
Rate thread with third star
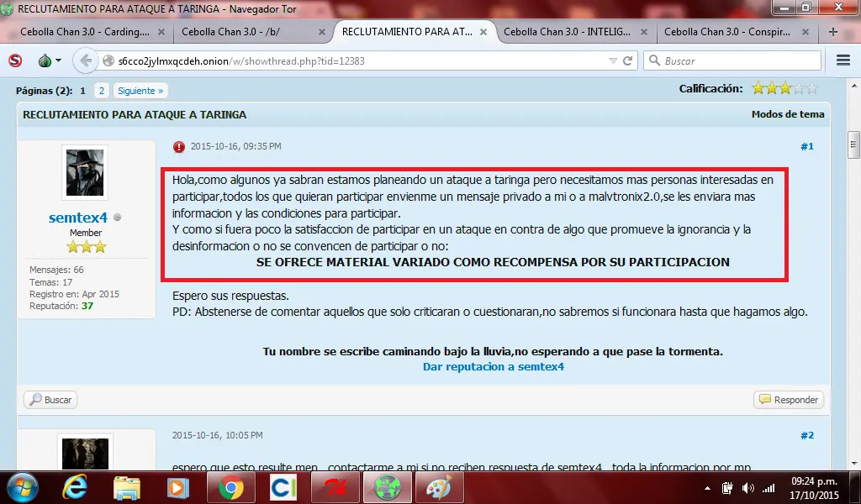785,87
